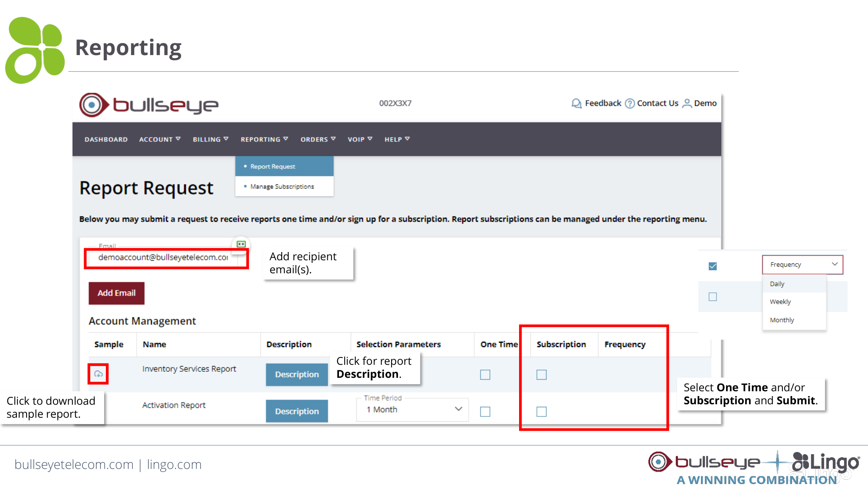Screen dimensions: 868x488
Task: Click the Report Request page heading
Action: tap(146, 188)
